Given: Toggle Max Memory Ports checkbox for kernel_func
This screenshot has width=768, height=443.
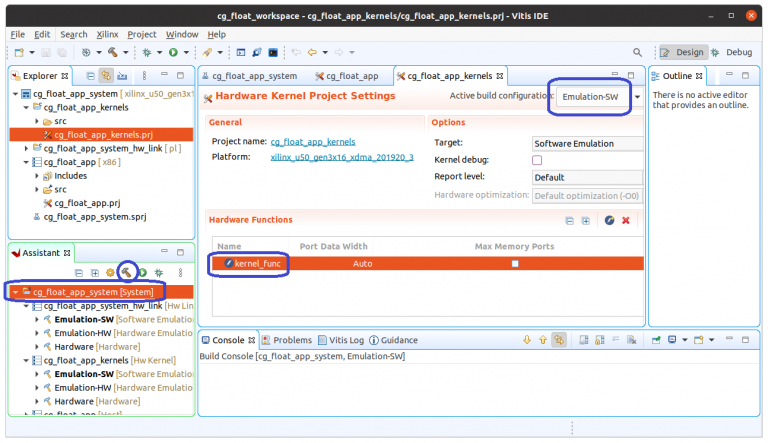Looking at the screenshot, I should tap(515, 263).
